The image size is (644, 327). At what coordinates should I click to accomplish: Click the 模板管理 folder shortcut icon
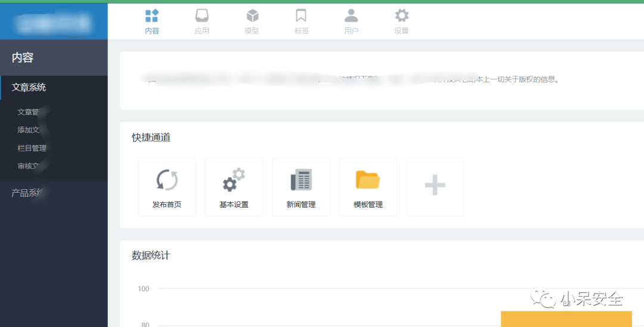[367, 180]
